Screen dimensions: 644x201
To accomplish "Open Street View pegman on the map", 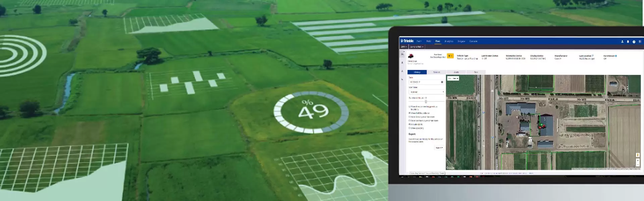I will point(638,155).
